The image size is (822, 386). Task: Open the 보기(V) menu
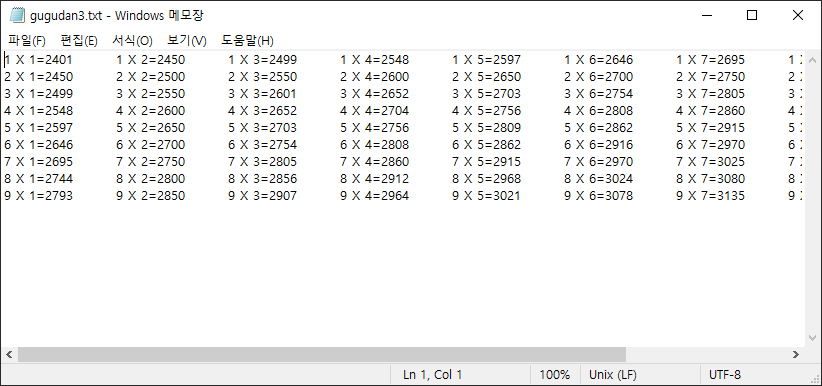tap(187, 40)
